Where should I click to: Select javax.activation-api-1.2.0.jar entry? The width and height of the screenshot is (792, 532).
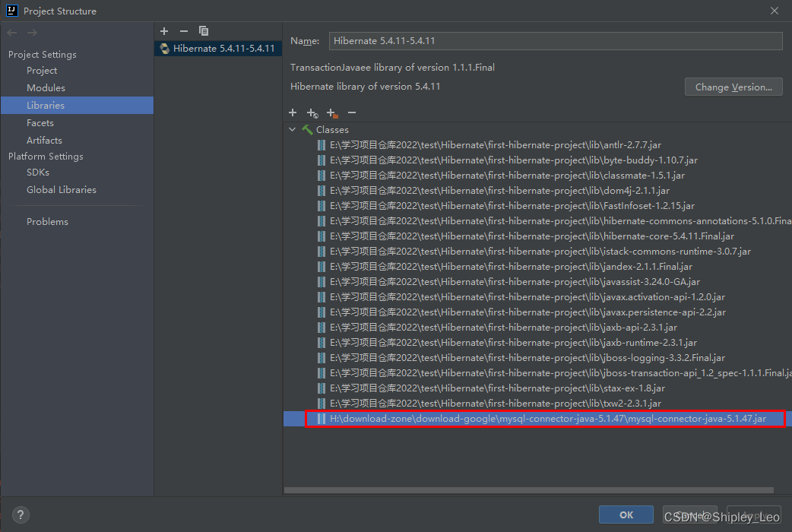(x=527, y=296)
